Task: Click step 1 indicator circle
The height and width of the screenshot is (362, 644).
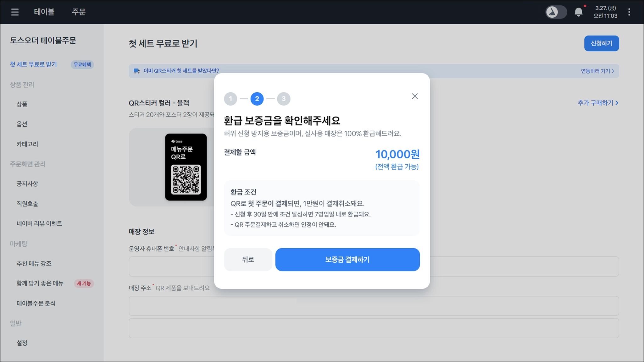Action: (230, 99)
